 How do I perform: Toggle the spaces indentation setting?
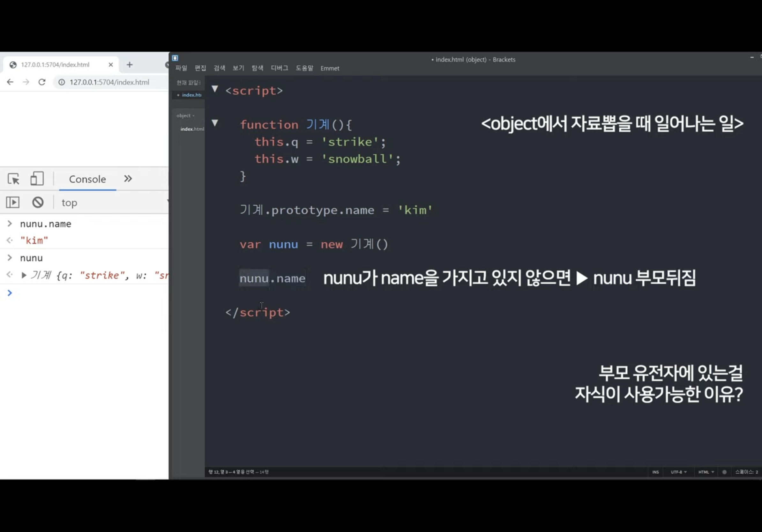click(x=746, y=472)
